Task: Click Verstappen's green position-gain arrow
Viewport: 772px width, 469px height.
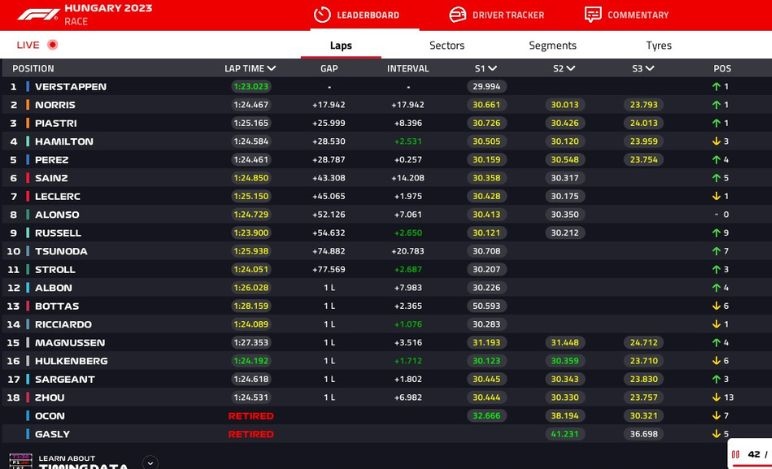Action: [x=716, y=87]
